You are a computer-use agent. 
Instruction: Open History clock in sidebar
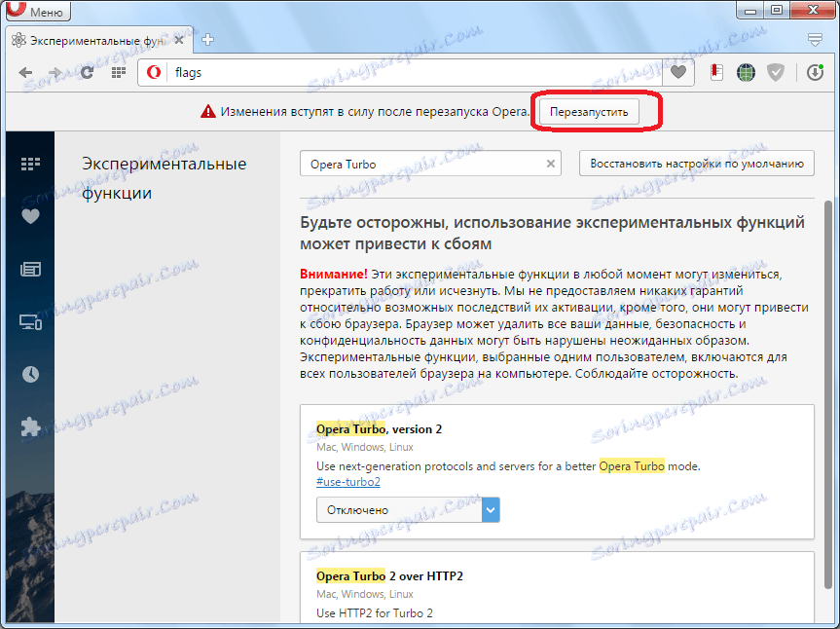point(30,374)
